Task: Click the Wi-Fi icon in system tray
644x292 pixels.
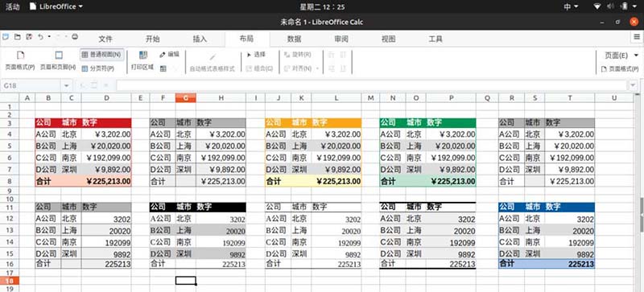Action: 597,6
